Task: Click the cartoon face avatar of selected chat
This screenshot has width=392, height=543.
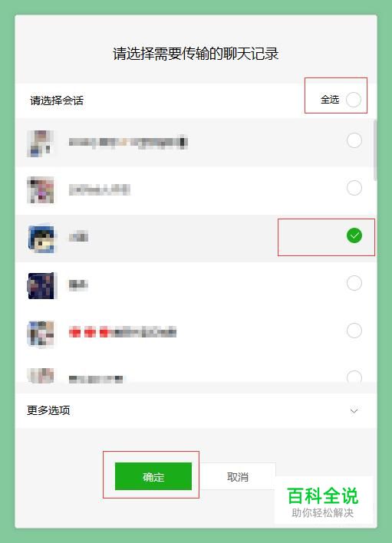Action: pyautogui.click(x=41, y=238)
